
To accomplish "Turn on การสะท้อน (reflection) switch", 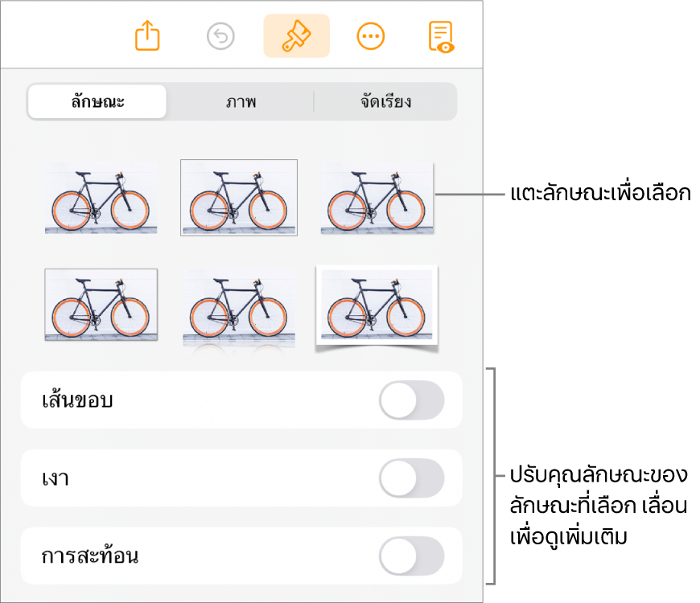I will point(411,556).
